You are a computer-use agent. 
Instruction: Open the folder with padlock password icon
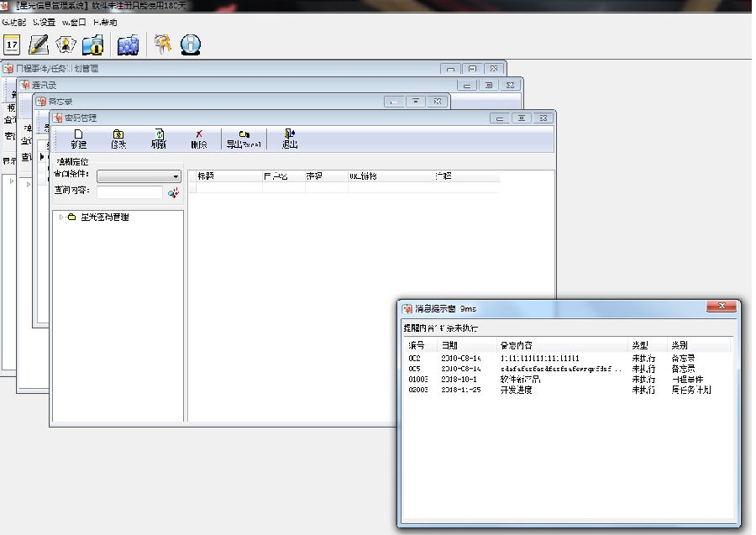coord(93,45)
